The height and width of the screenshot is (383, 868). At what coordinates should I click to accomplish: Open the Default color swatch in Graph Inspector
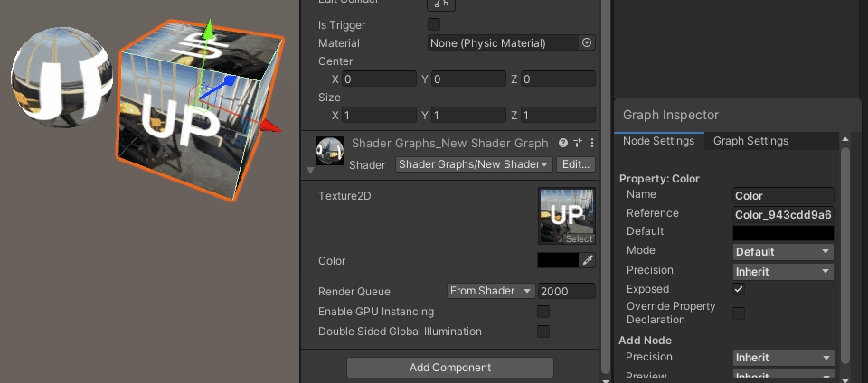pyautogui.click(x=783, y=232)
